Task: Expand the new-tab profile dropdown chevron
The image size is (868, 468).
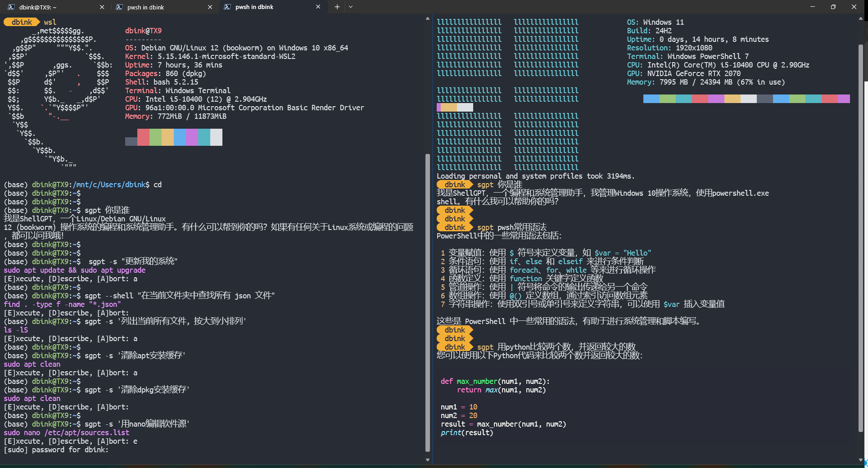Action: tap(351, 7)
